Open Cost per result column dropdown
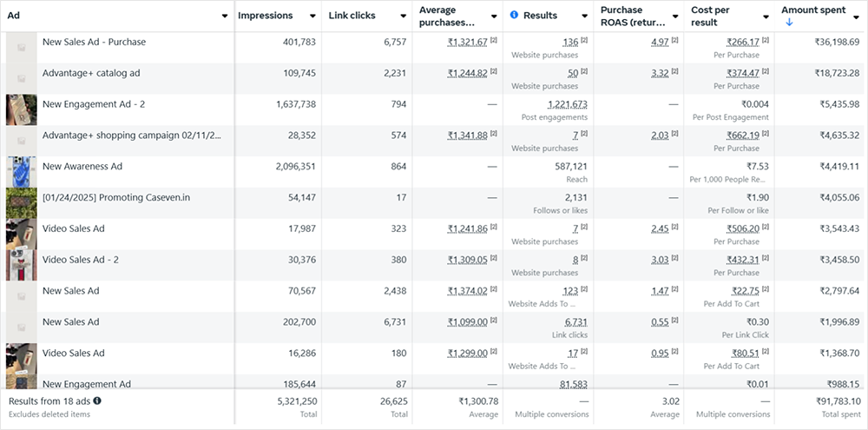The image size is (868, 430). [766, 16]
